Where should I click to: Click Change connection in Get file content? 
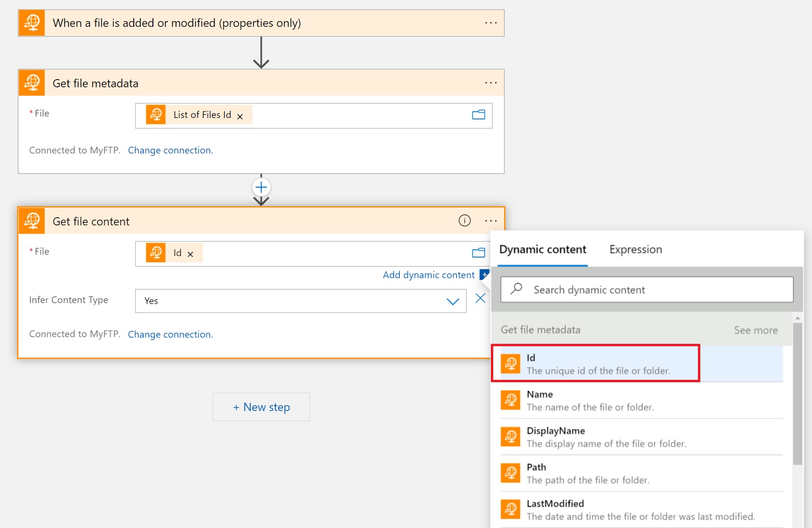click(x=170, y=334)
